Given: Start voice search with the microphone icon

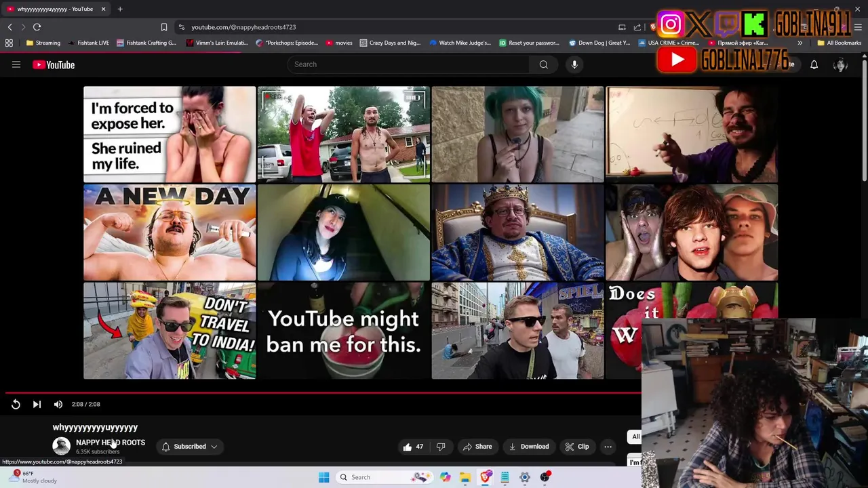Looking at the screenshot, I should coord(574,64).
